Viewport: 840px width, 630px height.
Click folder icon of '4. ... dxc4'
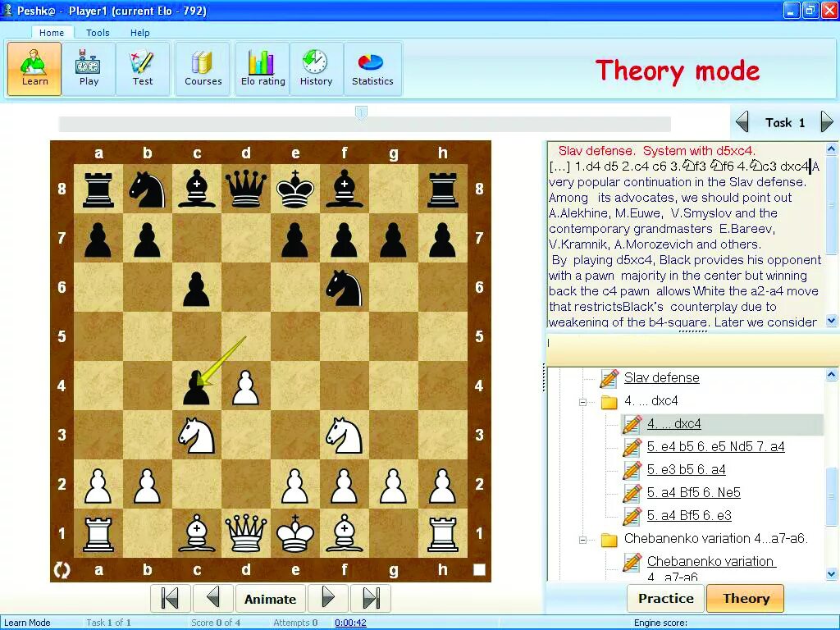point(609,402)
